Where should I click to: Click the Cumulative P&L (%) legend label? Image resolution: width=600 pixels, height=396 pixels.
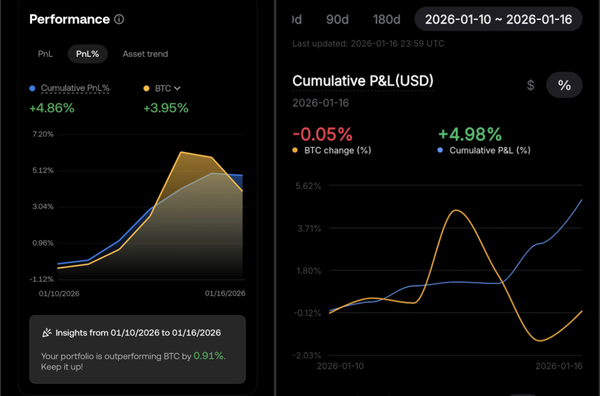coord(490,150)
